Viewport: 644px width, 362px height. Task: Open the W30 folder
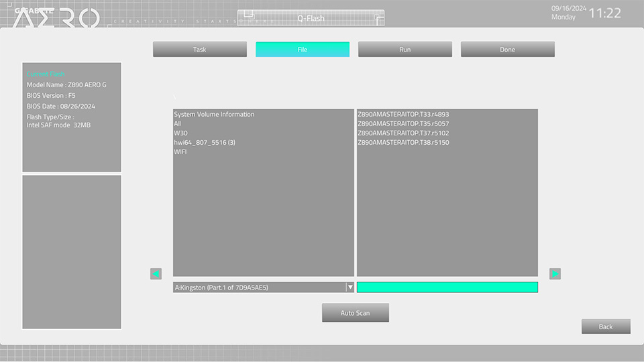click(x=180, y=133)
